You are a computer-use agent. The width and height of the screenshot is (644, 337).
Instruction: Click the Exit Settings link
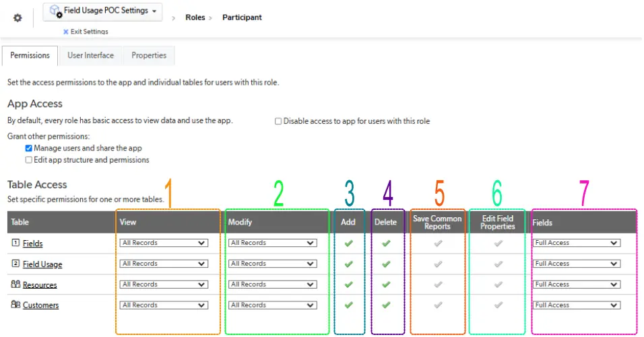click(89, 32)
